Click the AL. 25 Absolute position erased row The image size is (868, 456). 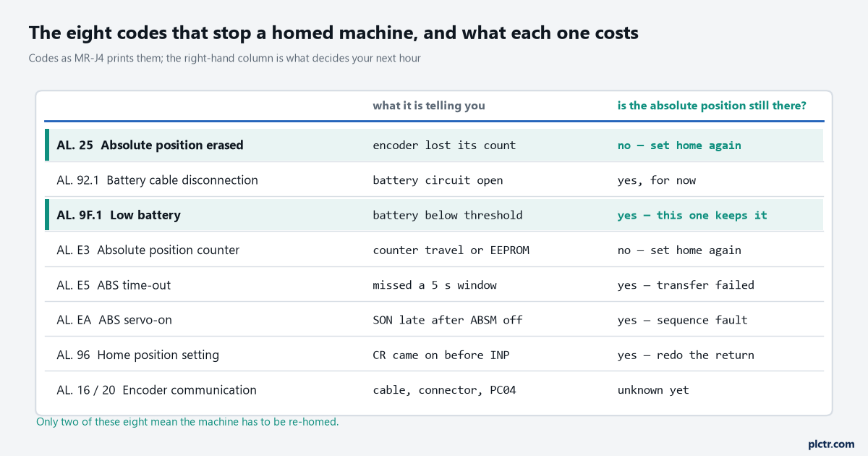click(434, 145)
